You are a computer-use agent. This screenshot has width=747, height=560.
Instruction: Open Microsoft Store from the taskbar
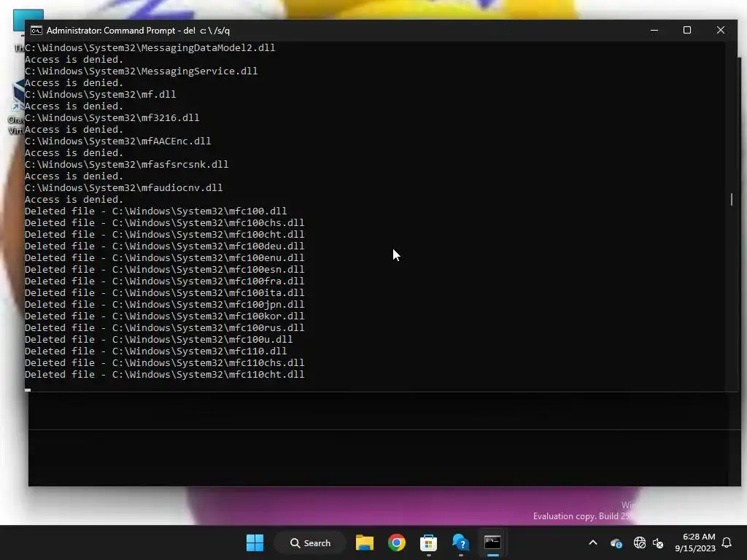(428, 542)
